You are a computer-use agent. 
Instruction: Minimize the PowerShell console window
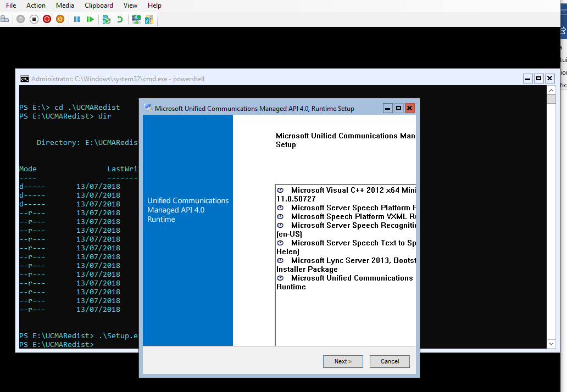click(x=528, y=79)
